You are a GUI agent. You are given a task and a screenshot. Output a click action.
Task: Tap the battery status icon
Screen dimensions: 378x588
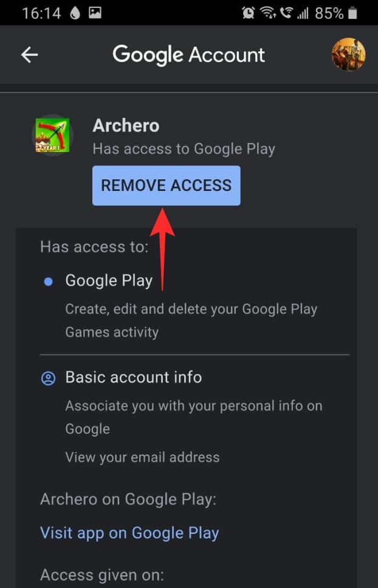(x=352, y=13)
